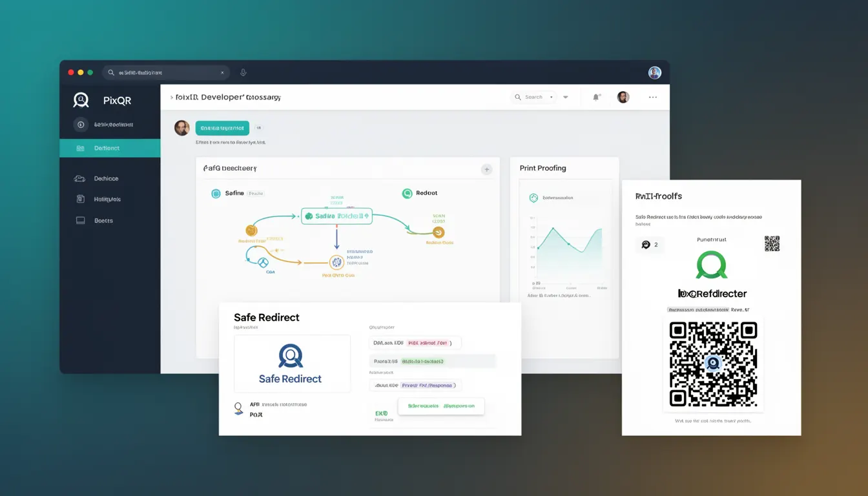Click the hexagon icon in Print Proofing
The width and height of the screenshot is (868, 496).
click(x=533, y=198)
